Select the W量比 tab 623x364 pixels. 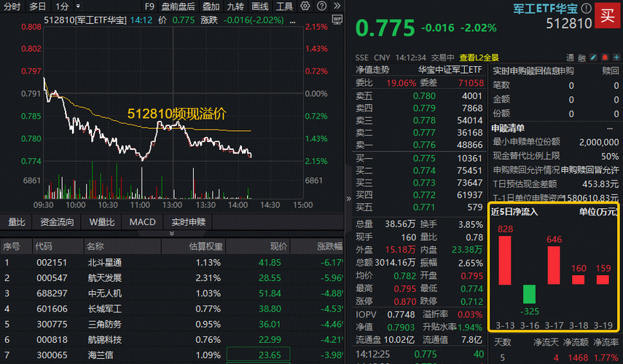(102, 222)
